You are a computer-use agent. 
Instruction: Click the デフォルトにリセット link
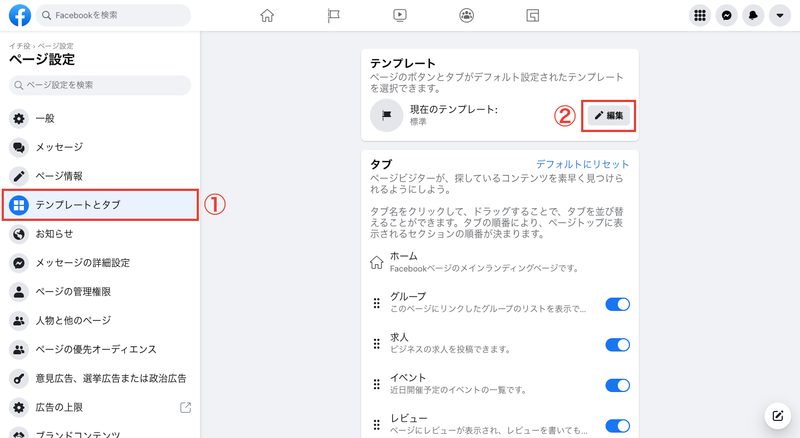click(582, 164)
